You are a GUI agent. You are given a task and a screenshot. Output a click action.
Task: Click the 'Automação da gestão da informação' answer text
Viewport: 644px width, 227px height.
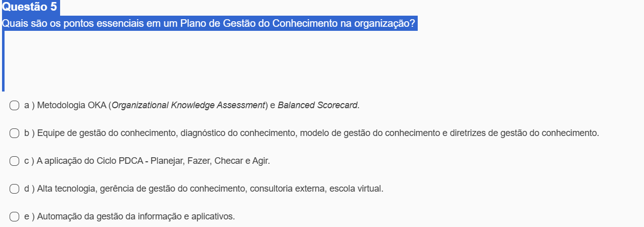pyautogui.click(x=136, y=217)
